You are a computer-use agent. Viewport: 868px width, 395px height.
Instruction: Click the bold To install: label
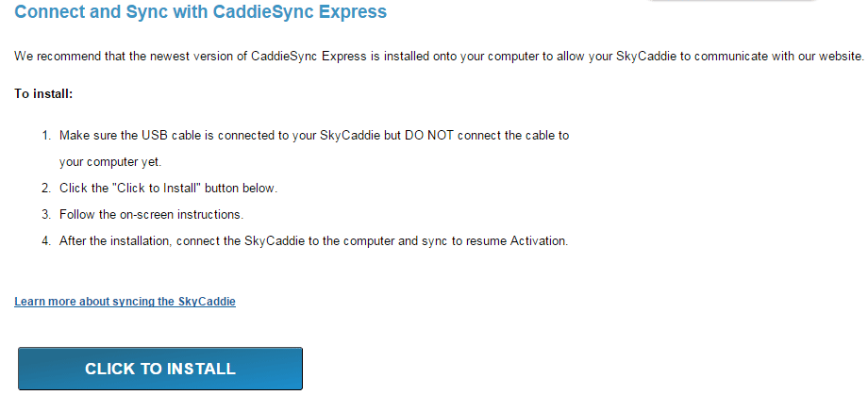pyautogui.click(x=43, y=93)
